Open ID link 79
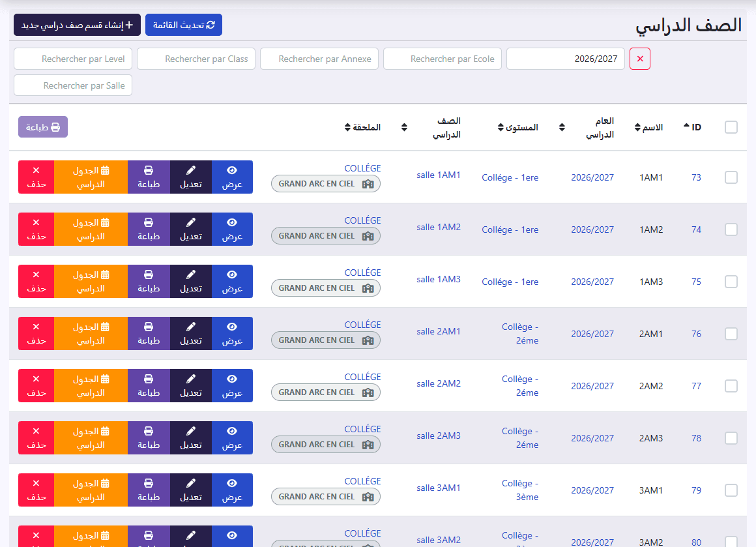Screen dimensions: 756x547 pyautogui.click(x=696, y=490)
